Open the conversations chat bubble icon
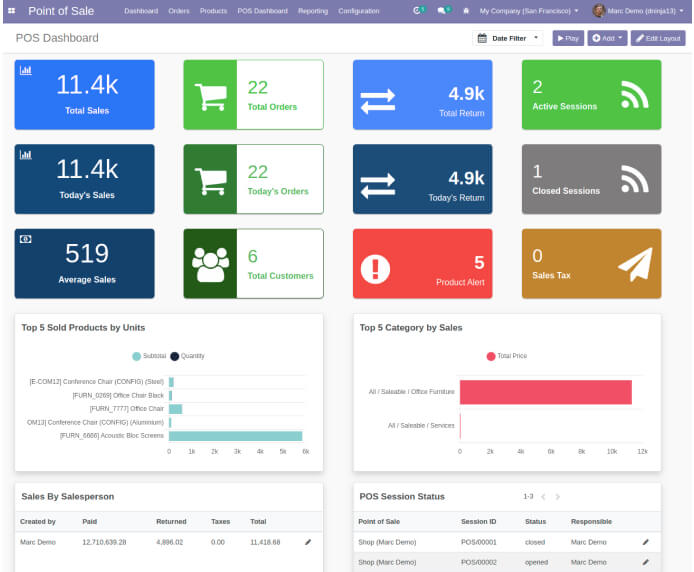 click(441, 11)
